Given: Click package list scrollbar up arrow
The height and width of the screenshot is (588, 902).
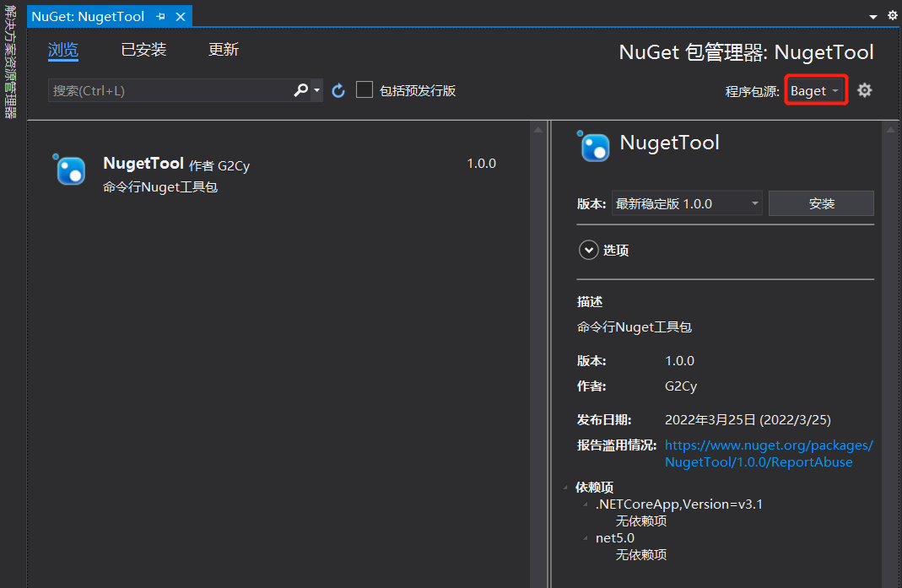Looking at the screenshot, I should pos(537,130).
